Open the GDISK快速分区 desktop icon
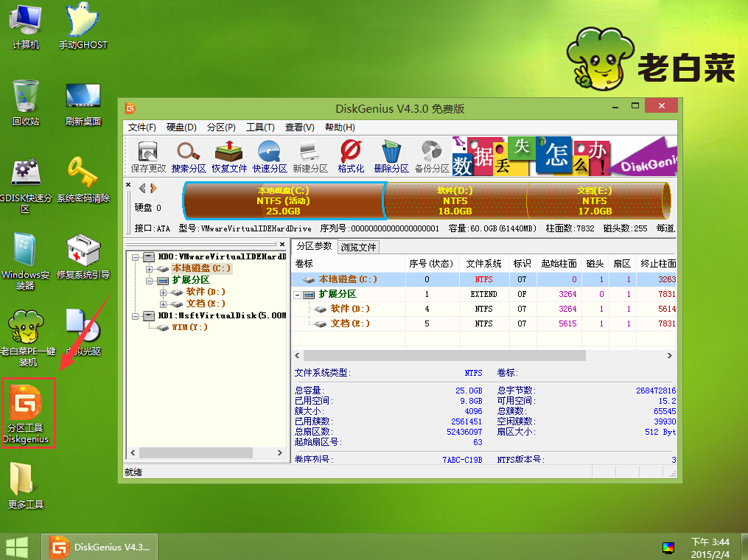 [25, 185]
